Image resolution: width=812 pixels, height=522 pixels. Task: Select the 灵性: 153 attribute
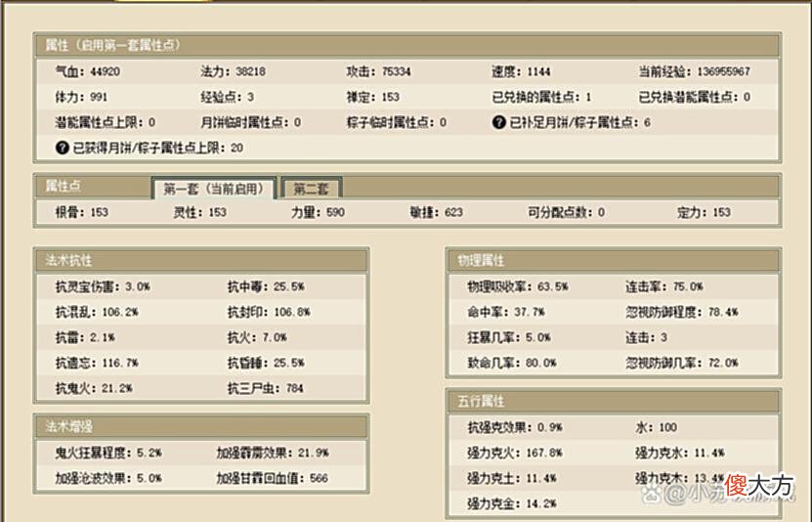point(200,212)
